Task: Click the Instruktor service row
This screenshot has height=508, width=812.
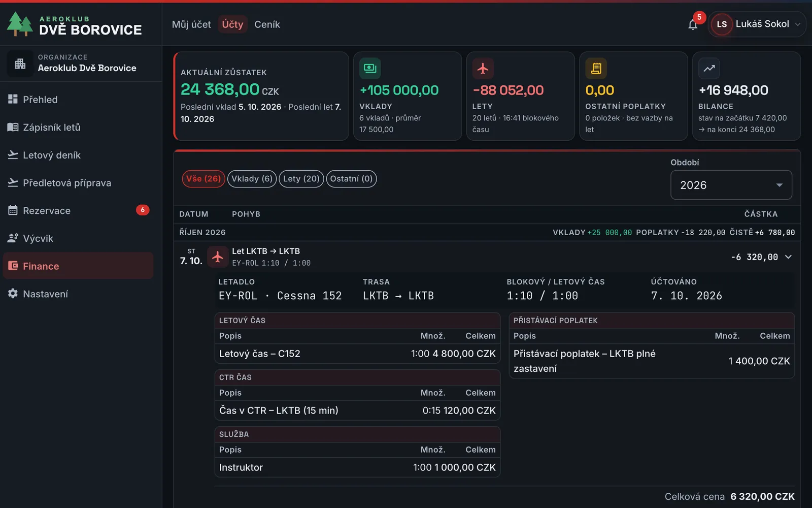Action: pos(357,467)
